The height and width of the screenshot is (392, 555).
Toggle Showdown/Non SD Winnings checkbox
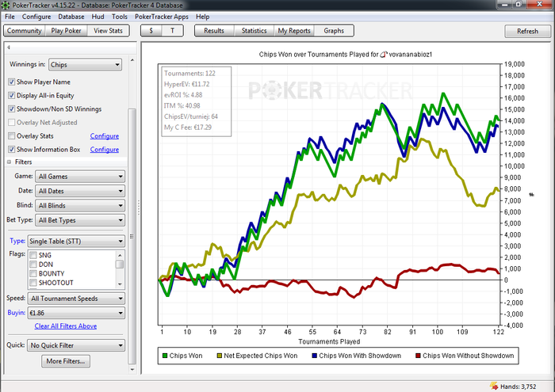click(12, 108)
